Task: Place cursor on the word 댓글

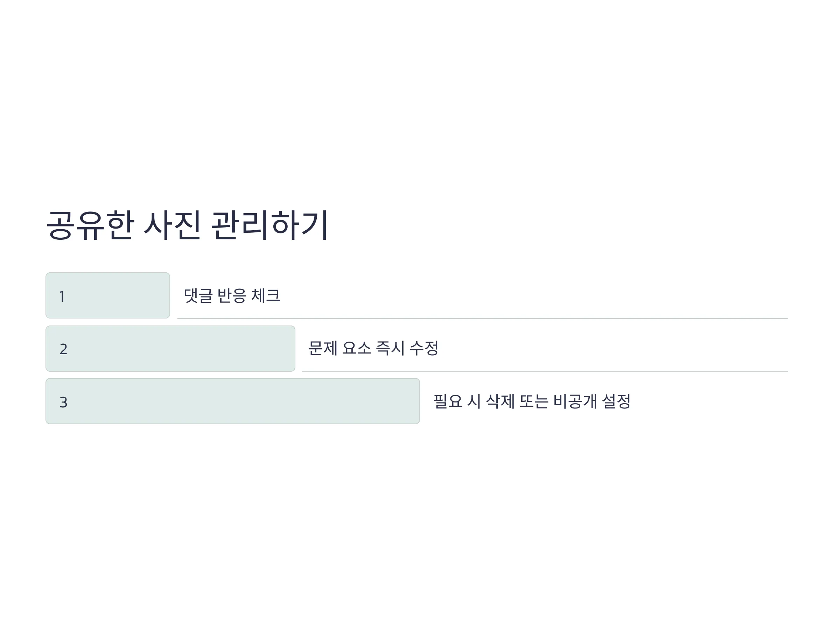Action: 198,295
